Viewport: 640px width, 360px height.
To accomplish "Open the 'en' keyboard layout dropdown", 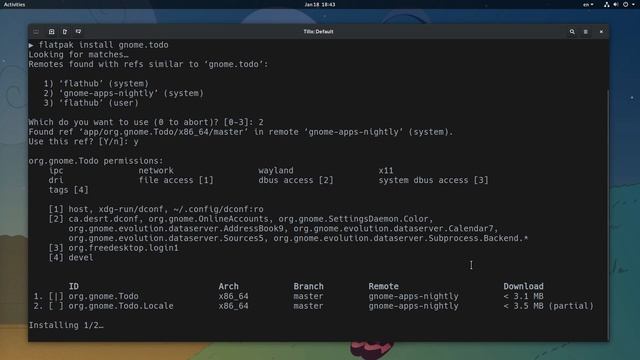I will click(588, 4).
